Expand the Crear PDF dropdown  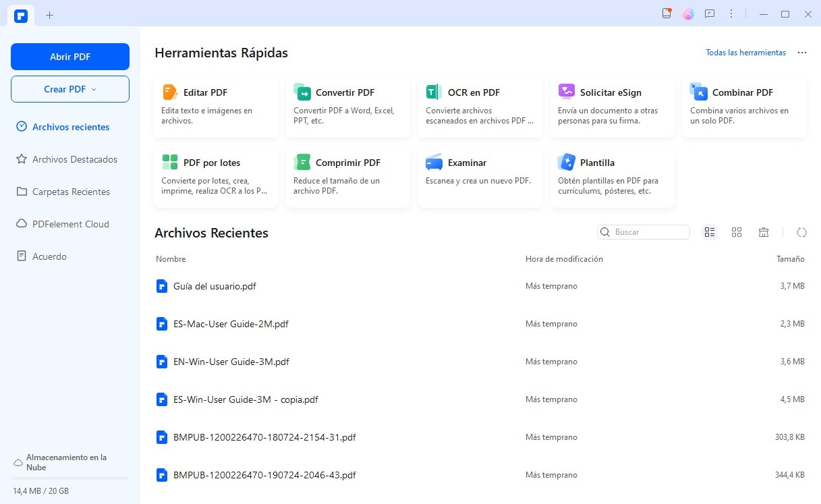click(70, 89)
